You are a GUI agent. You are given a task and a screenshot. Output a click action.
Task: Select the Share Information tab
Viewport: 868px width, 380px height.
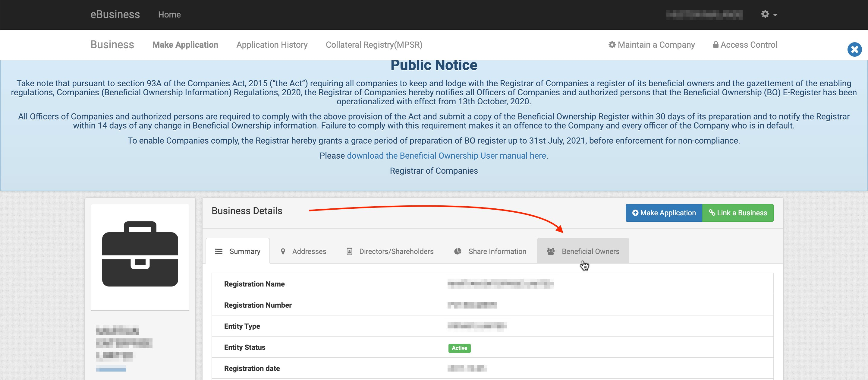(x=497, y=252)
